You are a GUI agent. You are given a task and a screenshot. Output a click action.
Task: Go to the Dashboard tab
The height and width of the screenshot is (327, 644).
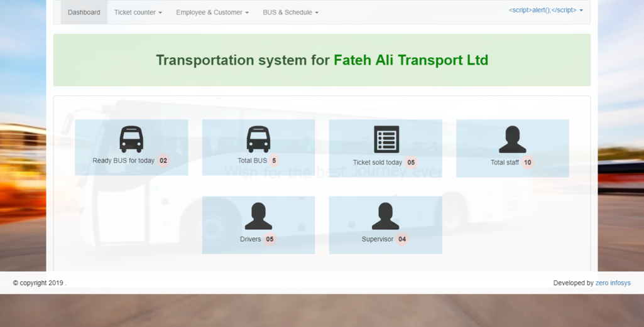click(84, 13)
